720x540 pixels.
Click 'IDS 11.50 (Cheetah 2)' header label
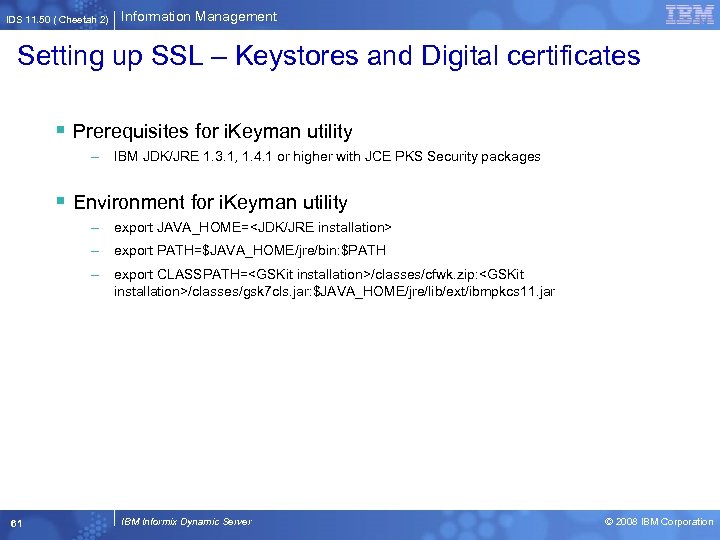(57, 20)
